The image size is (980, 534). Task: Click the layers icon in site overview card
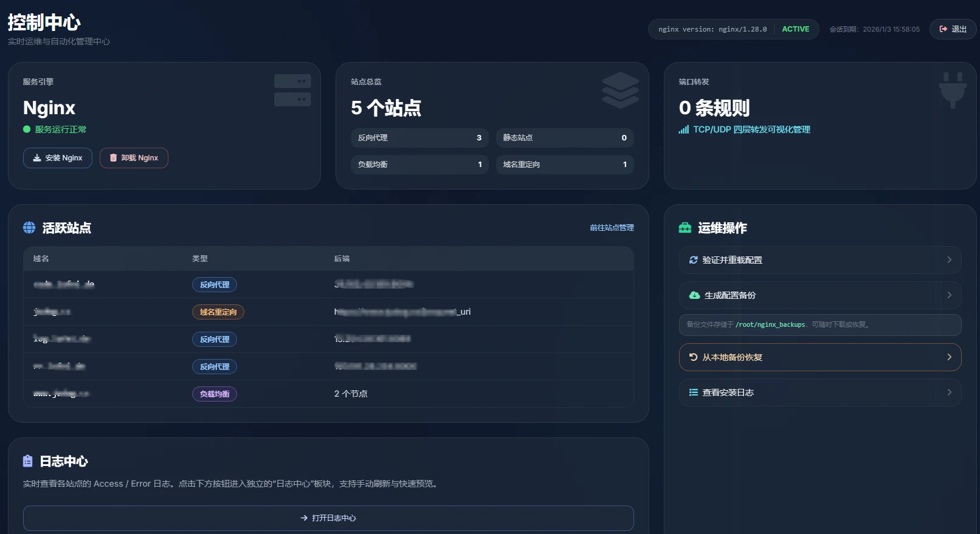(x=620, y=90)
